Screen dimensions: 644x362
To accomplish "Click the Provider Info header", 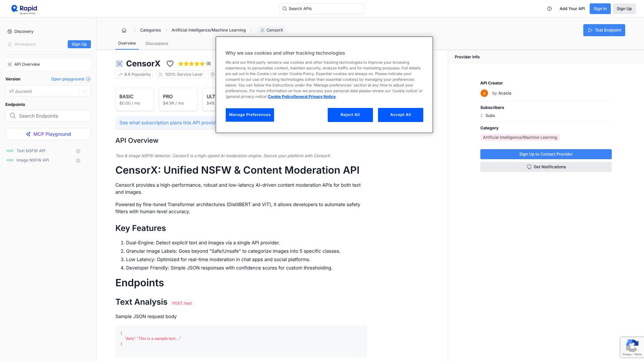I will click(x=467, y=57).
